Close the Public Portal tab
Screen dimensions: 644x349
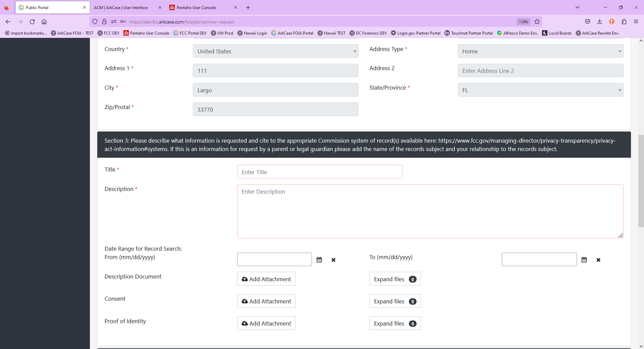(x=85, y=7)
